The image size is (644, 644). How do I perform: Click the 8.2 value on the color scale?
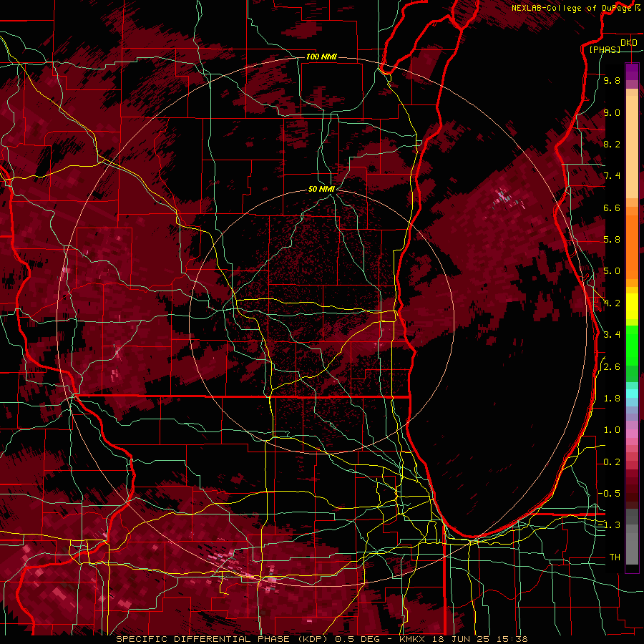point(612,144)
